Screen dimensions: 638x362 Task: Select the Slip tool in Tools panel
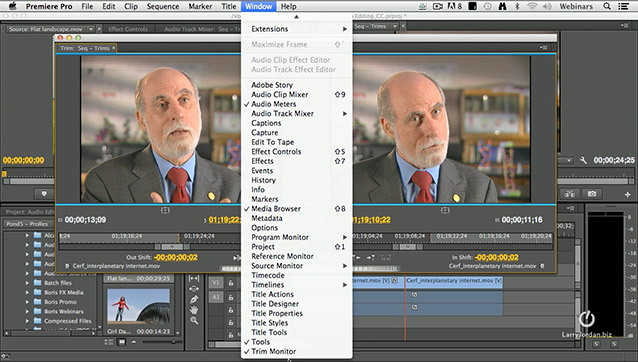click(x=194, y=278)
